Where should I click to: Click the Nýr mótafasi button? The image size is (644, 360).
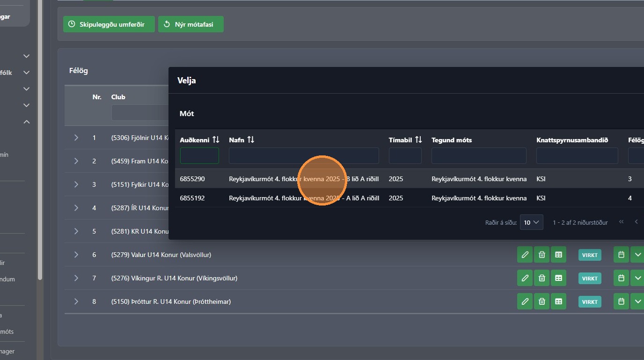point(191,24)
